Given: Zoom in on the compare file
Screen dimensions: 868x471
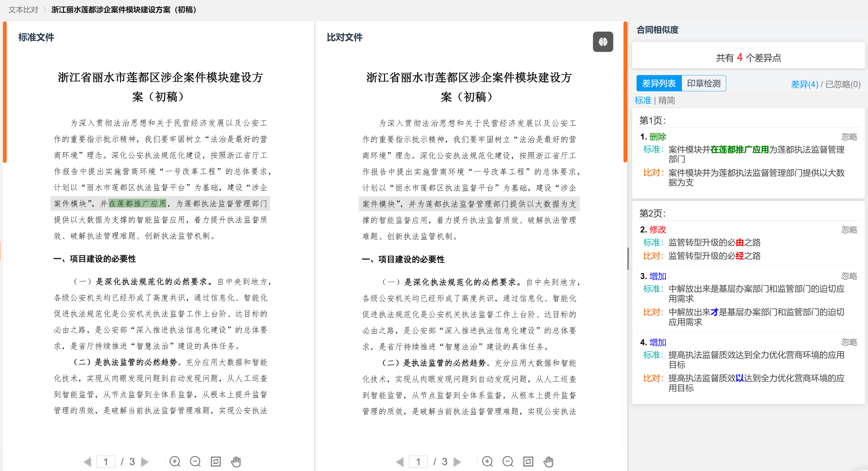Looking at the screenshot, I should [x=487, y=461].
